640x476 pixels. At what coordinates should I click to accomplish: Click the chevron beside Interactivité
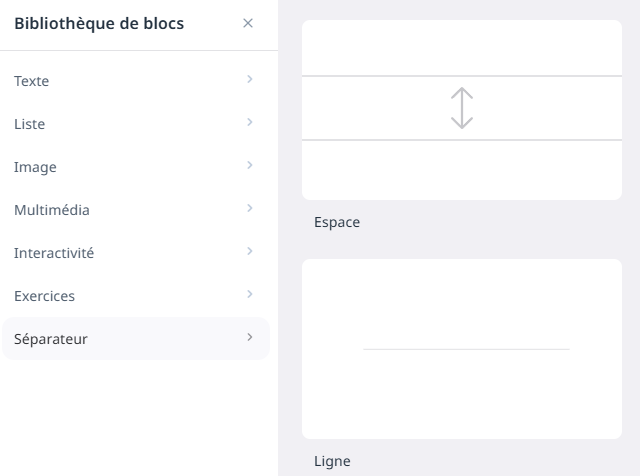249,252
